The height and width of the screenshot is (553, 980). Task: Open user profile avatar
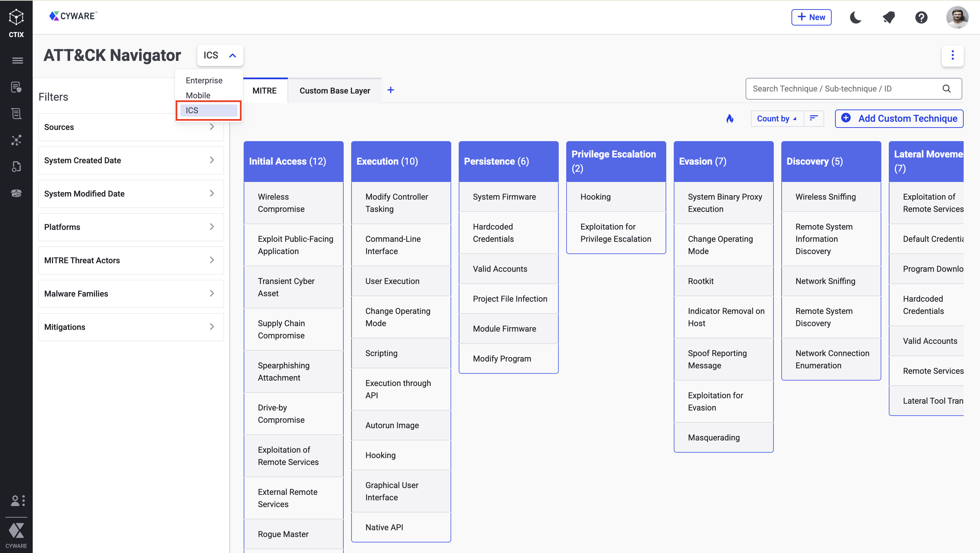[957, 17]
